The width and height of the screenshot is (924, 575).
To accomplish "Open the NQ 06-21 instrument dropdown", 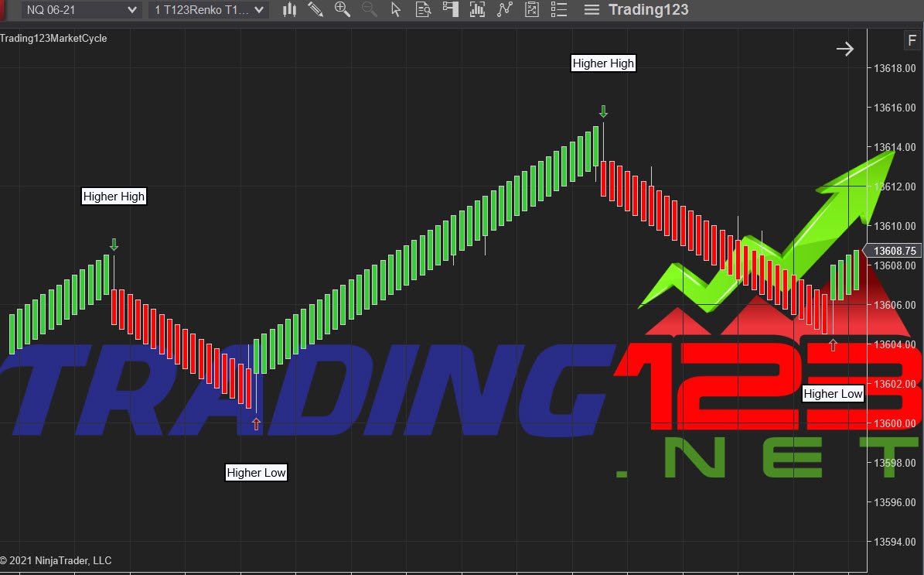I will click(81, 10).
